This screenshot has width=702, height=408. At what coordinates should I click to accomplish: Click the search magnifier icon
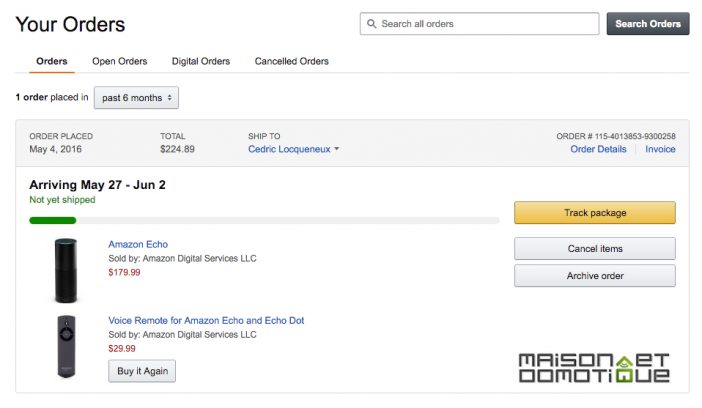click(x=371, y=24)
